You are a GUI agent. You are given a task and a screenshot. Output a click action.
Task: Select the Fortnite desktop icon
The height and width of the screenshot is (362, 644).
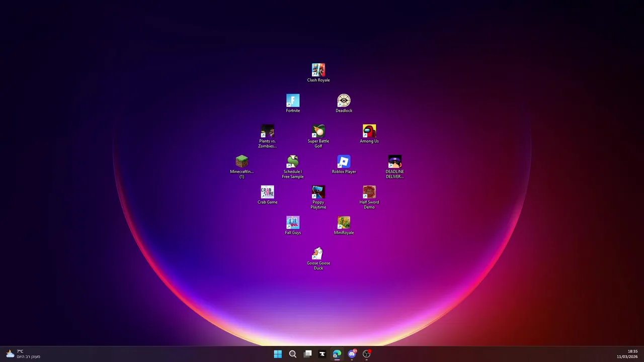pyautogui.click(x=293, y=104)
